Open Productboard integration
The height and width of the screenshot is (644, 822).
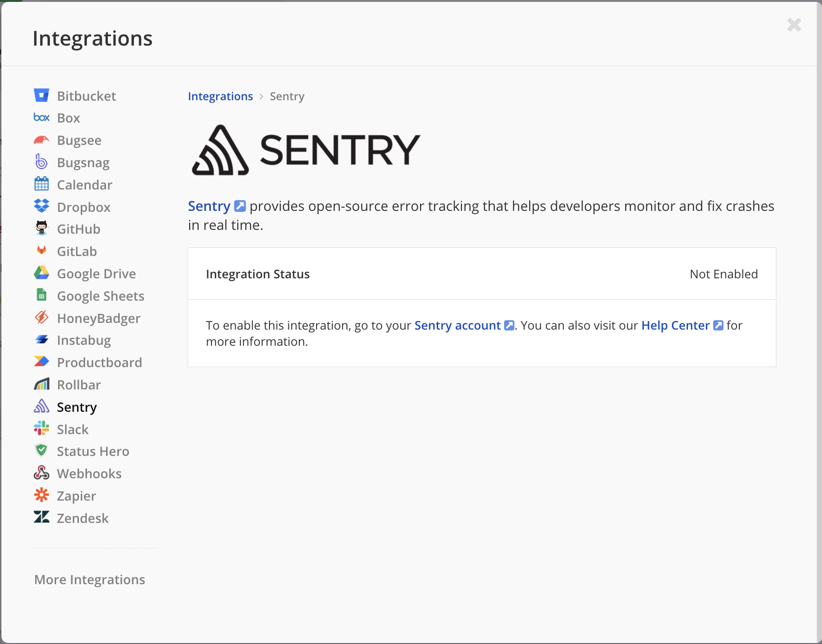click(99, 362)
